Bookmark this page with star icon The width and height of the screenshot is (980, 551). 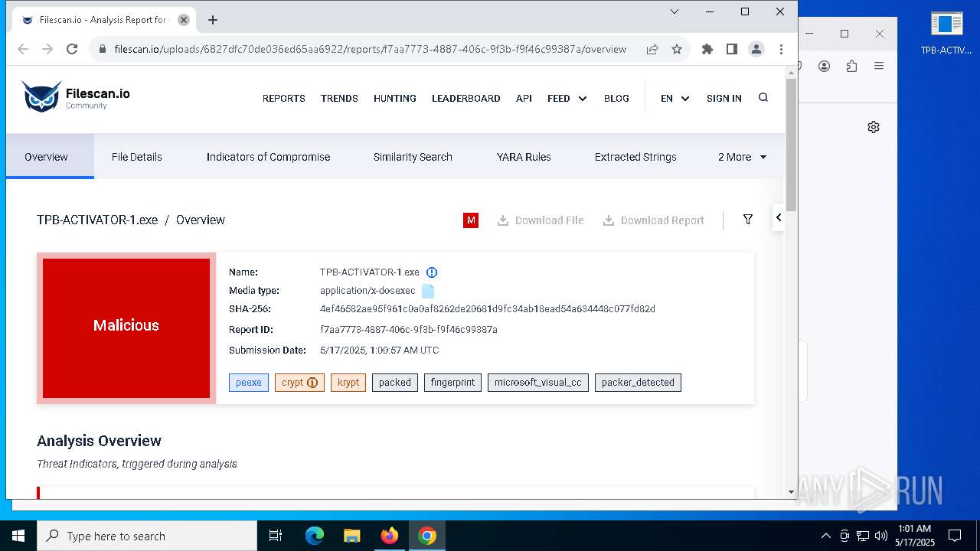point(677,49)
